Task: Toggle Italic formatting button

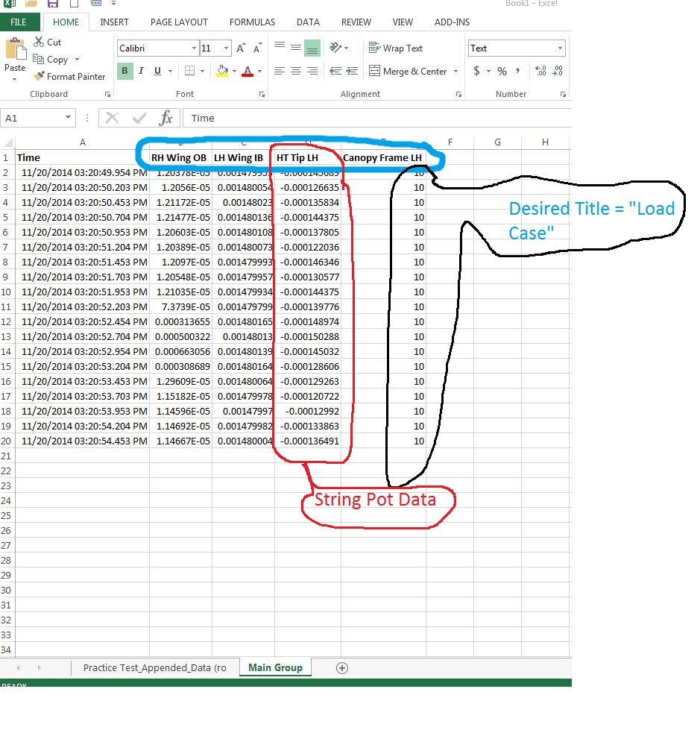Action: click(x=142, y=72)
